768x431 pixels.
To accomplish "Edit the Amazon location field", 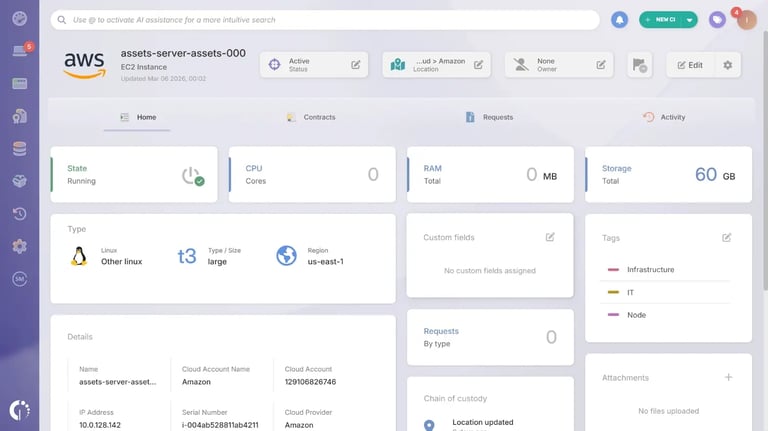I will [x=479, y=65].
